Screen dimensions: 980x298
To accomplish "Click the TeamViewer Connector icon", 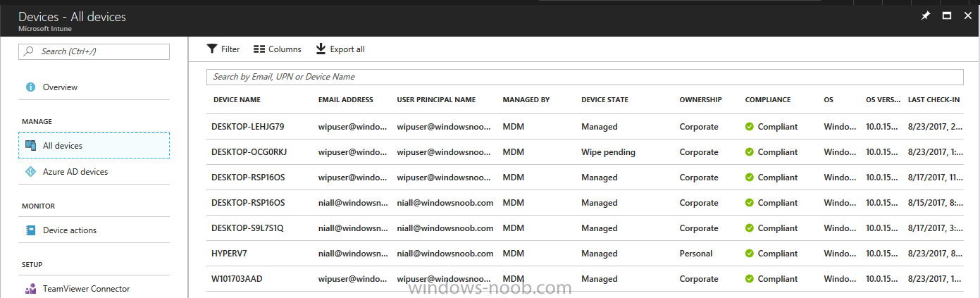I will [30, 289].
